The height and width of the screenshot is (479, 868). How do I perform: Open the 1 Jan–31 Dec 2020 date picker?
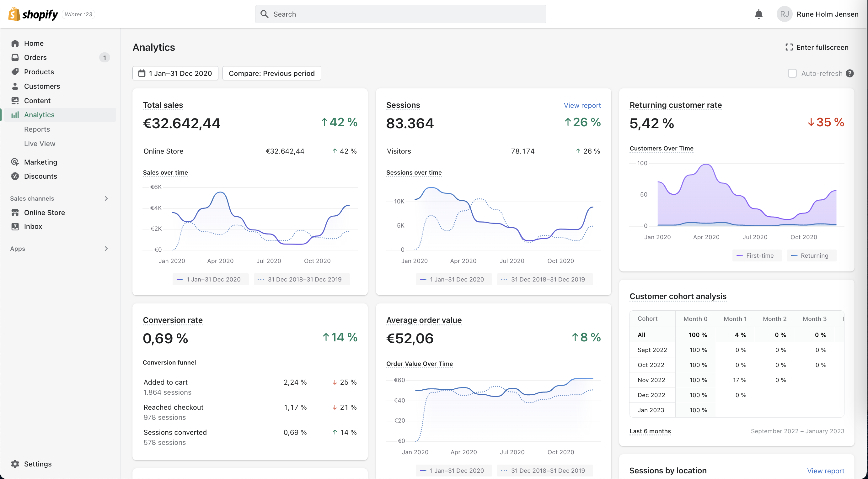(x=175, y=73)
